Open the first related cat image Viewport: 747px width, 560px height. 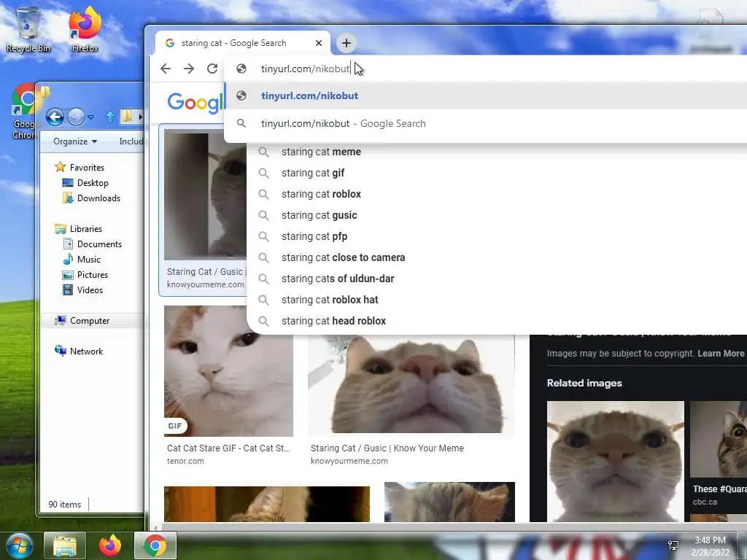pyautogui.click(x=616, y=461)
